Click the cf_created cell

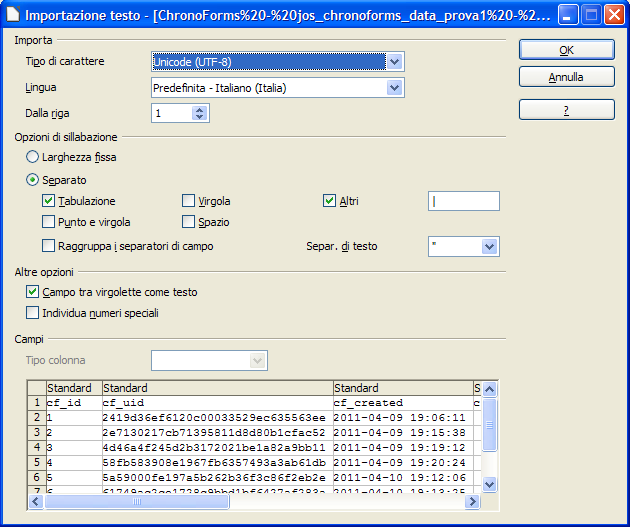pyautogui.click(x=403, y=403)
